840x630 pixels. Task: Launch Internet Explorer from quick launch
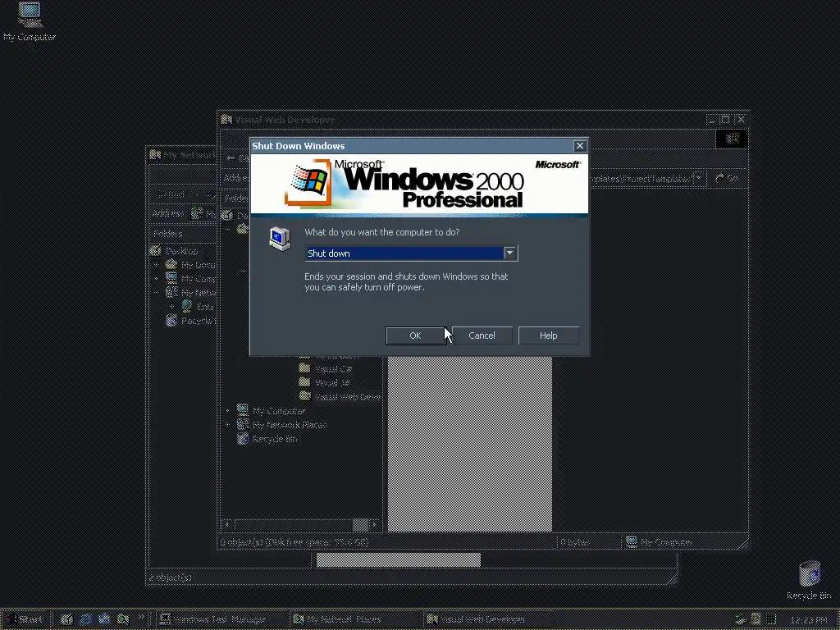click(85, 619)
